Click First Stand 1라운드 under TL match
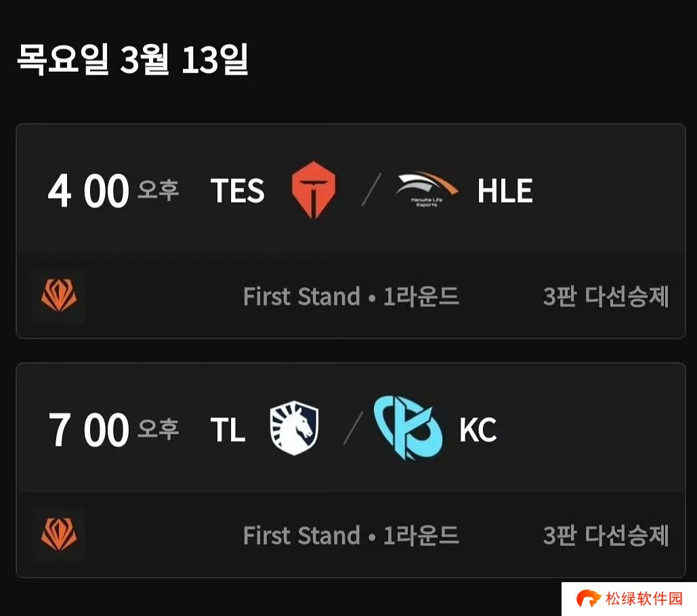The height and width of the screenshot is (616, 697). tap(351, 535)
